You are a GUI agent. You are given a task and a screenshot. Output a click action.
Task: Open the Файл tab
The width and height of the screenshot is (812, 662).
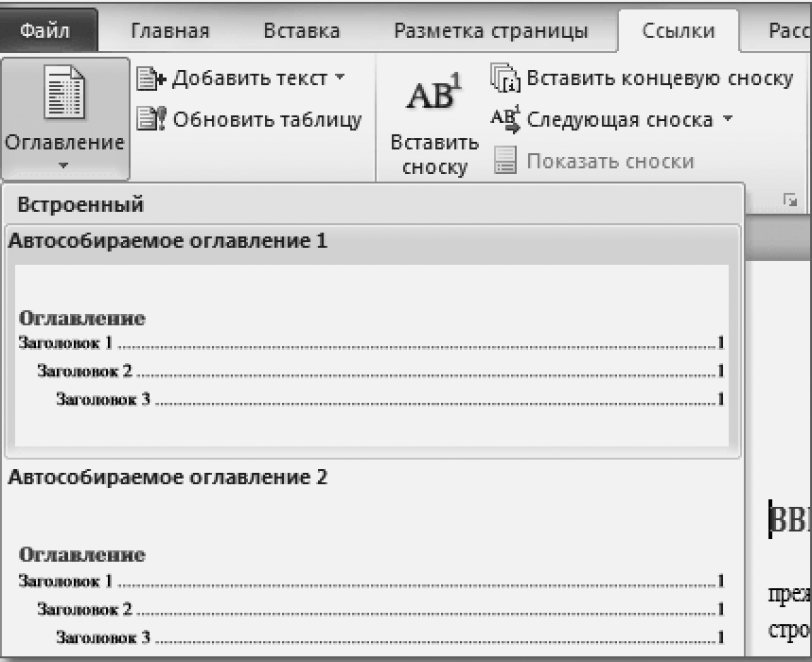[49, 31]
